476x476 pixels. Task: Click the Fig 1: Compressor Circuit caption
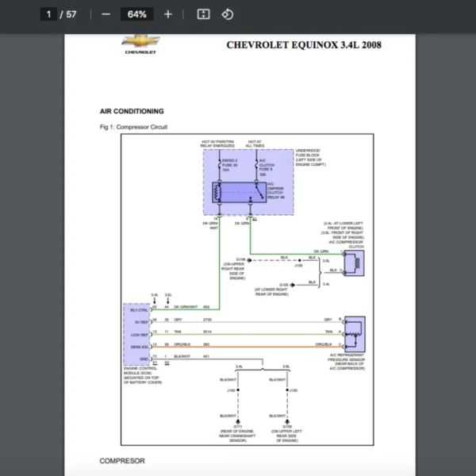[x=133, y=127]
